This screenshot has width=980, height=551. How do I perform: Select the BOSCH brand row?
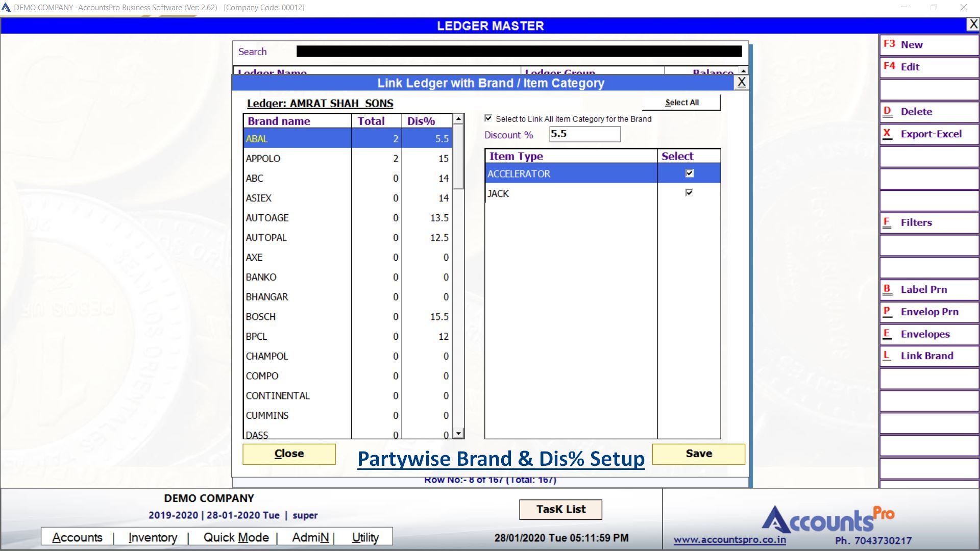296,317
